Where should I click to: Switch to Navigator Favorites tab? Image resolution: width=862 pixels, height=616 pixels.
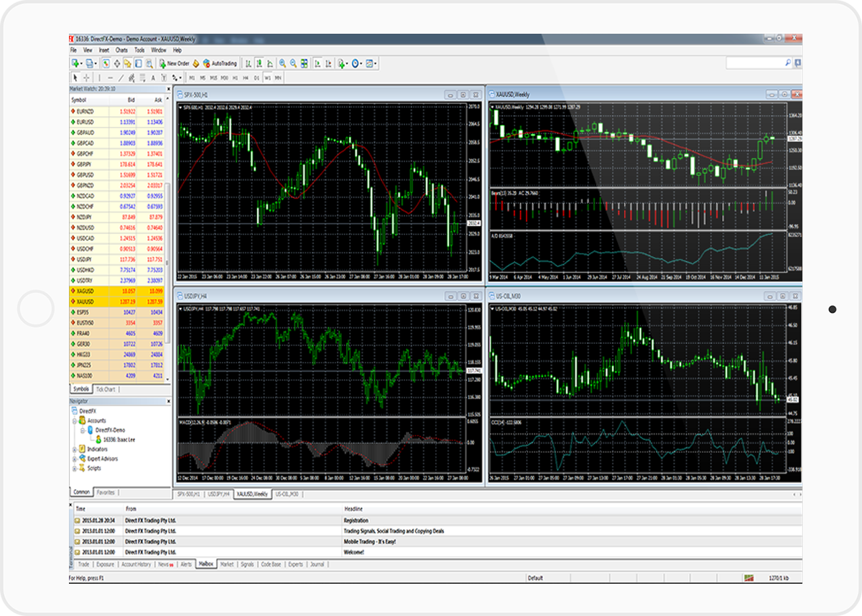(x=106, y=493)
